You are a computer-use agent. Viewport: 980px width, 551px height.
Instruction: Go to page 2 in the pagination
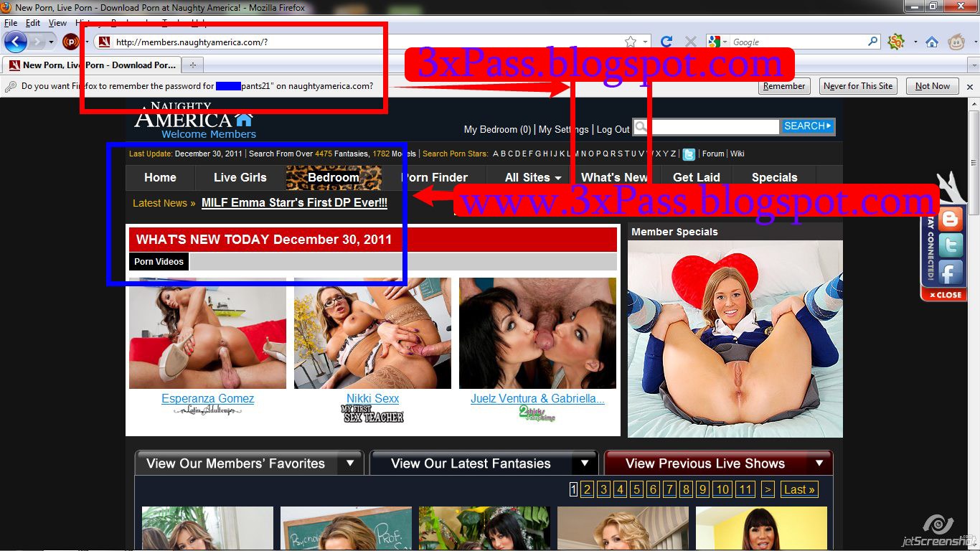tap(587, 489)
